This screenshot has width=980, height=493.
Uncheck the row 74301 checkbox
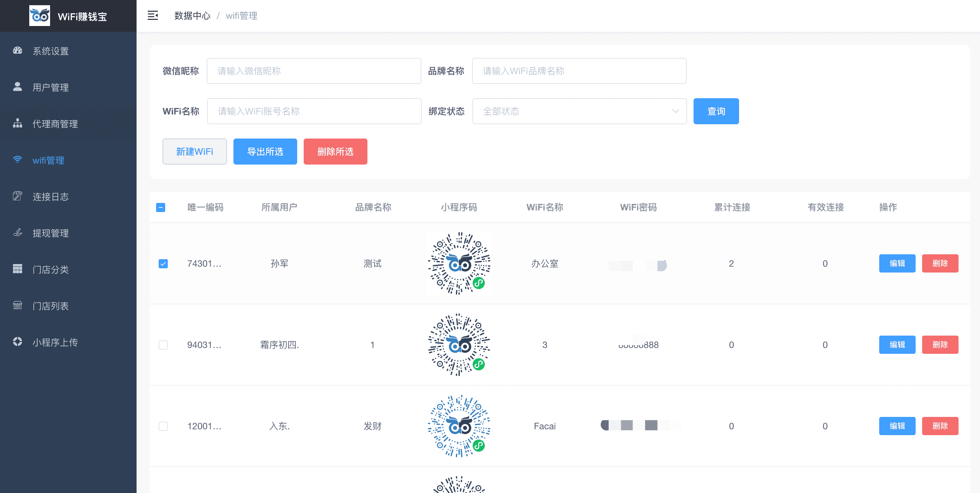(163, 264)
